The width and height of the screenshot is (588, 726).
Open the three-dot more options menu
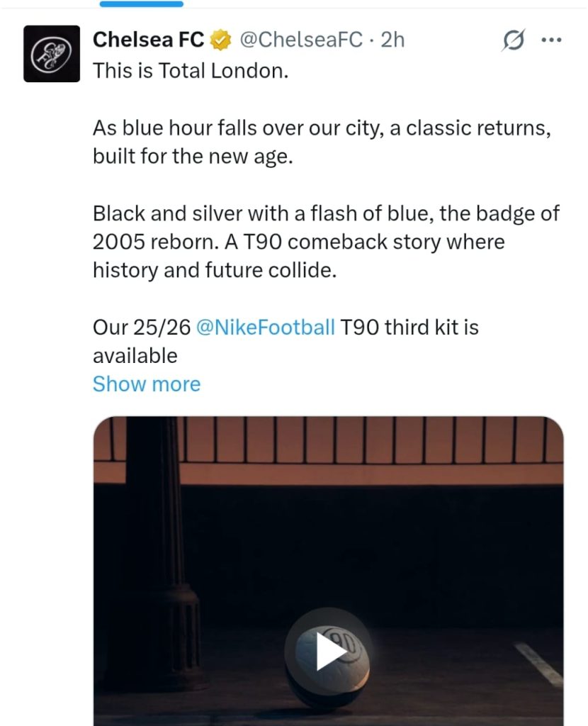point(551,40)
